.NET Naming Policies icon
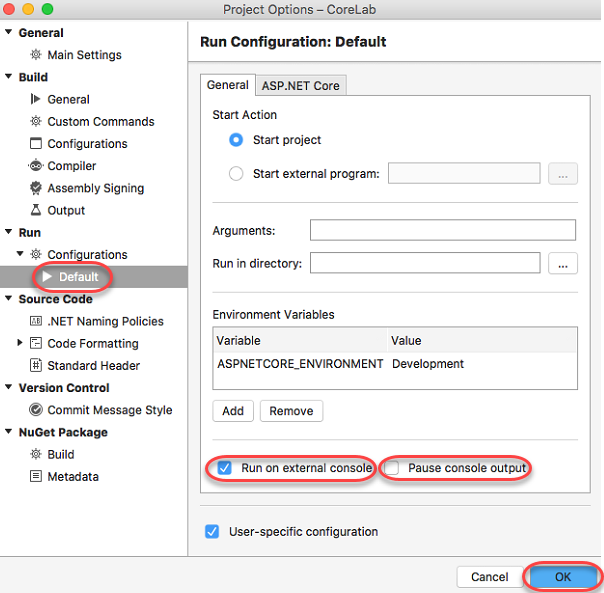The width and height of the screenshot is (604, 593). coord(36,321)
